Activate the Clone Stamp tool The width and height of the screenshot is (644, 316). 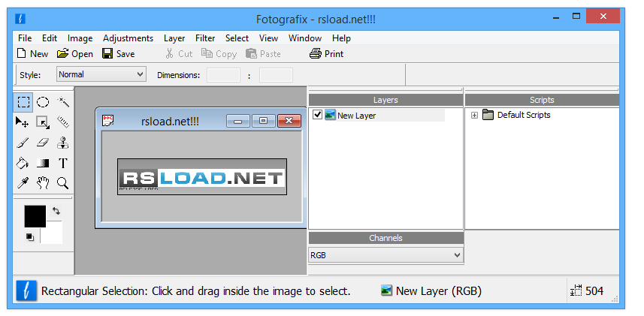click(x=63, y=143)
